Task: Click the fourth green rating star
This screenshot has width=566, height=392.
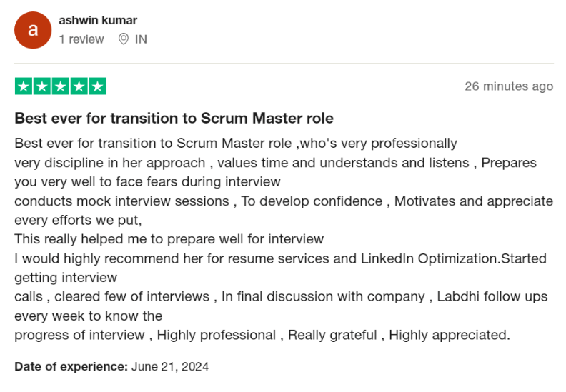Action: coord(79,86)
